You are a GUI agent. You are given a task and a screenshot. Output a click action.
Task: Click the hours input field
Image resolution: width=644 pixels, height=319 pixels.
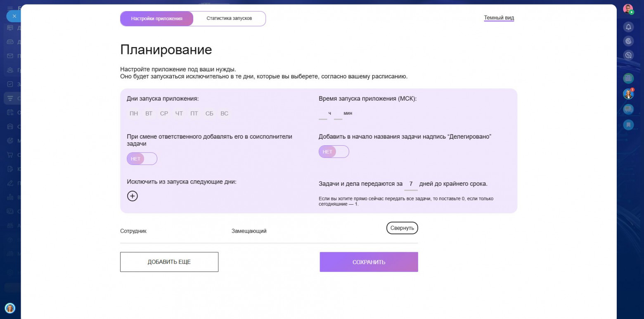tap(323, 114)
